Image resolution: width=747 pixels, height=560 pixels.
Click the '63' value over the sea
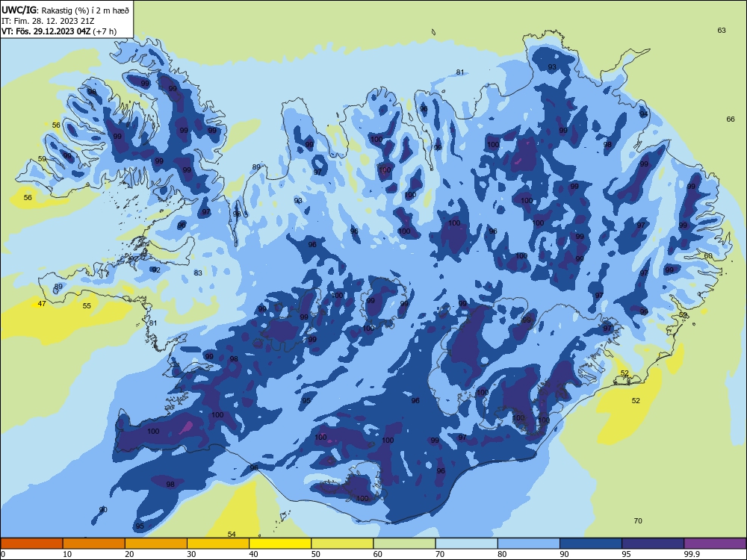(722, 31)
